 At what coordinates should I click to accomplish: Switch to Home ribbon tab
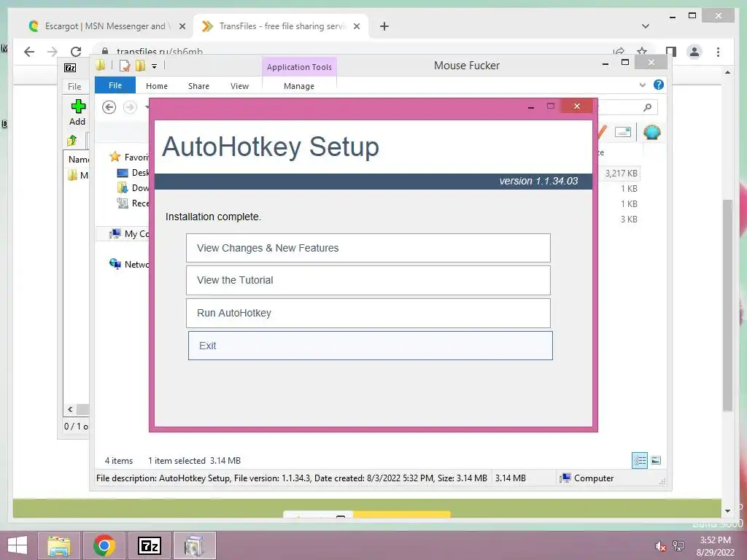(x=157, y=86)
